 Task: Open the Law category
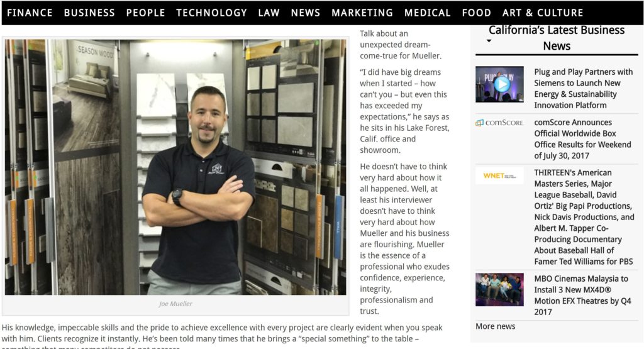(x=269, y=13)
